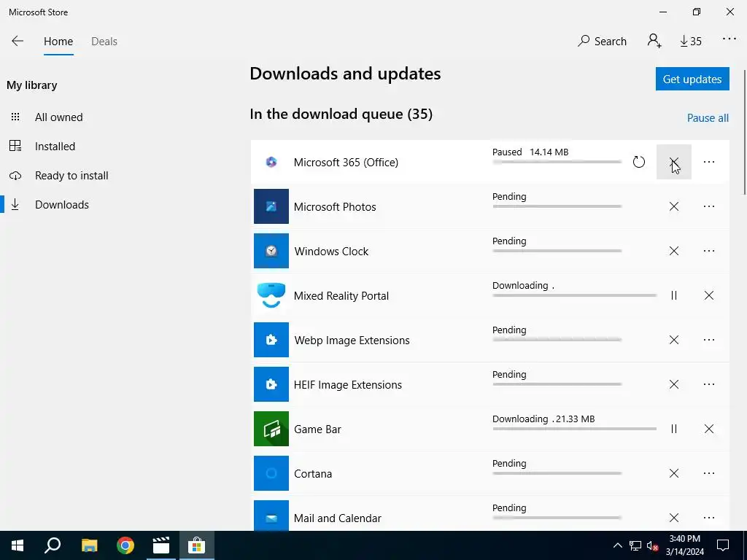The image size is (747, 560).
Task: Select Ready to install in library
Action: (71, 175)
